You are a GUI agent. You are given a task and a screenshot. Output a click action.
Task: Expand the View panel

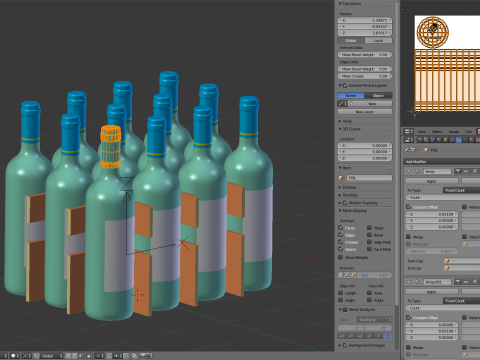coord(340,121)
